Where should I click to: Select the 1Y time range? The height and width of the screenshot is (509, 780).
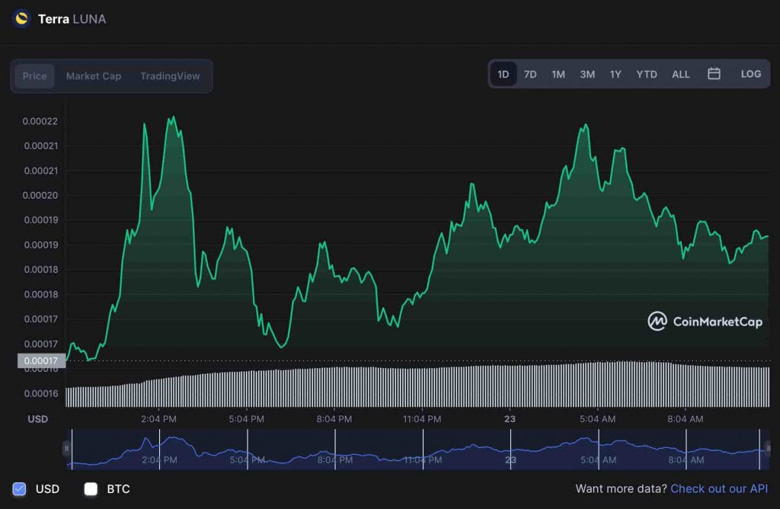coord(615,74)
